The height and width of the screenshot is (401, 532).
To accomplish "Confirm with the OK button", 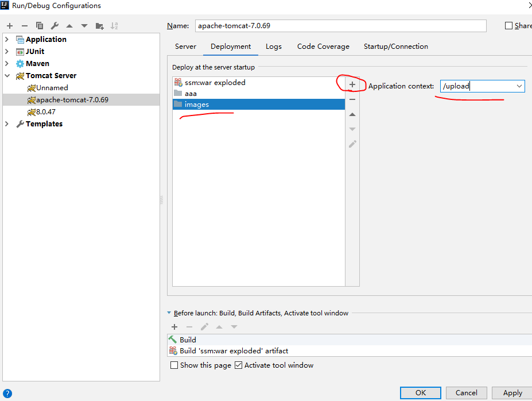I will [x=421, y=393].
